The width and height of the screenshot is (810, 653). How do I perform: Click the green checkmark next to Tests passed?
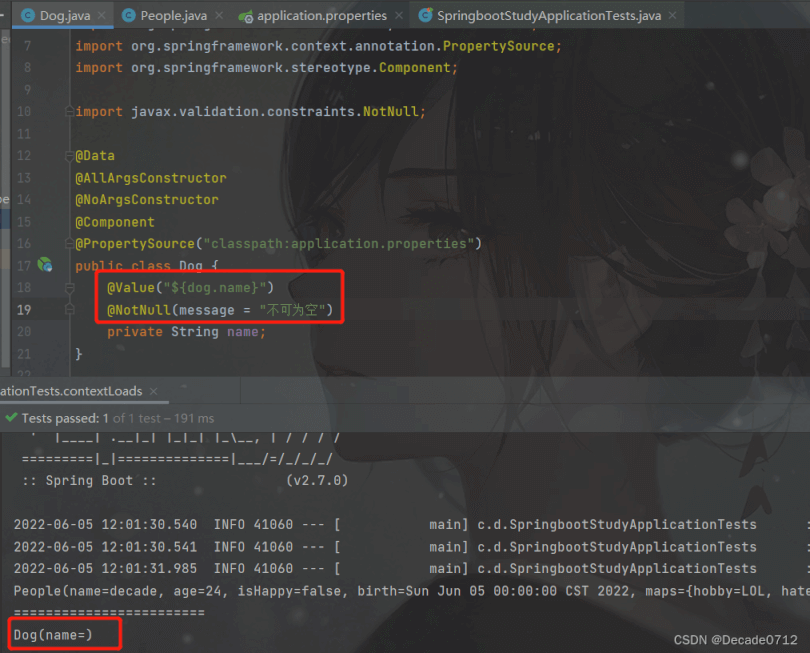(11, 418)
